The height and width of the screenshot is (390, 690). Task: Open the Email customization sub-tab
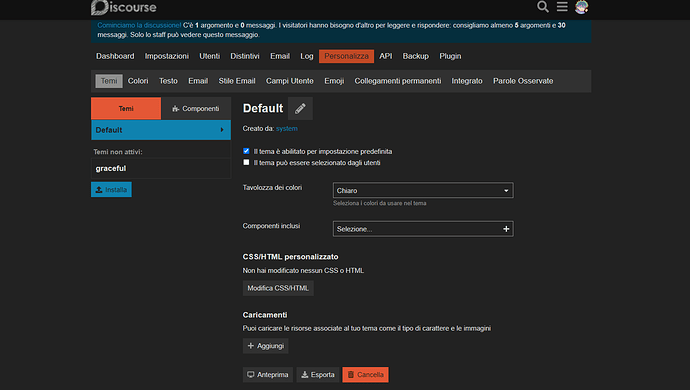[198, 81]
